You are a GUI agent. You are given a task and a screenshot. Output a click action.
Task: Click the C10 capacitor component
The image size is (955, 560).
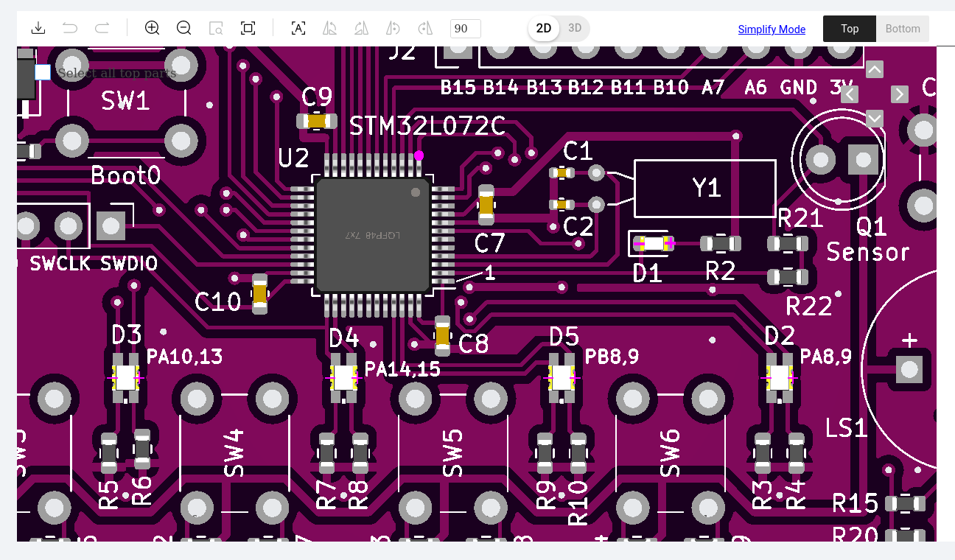point(259,294)
